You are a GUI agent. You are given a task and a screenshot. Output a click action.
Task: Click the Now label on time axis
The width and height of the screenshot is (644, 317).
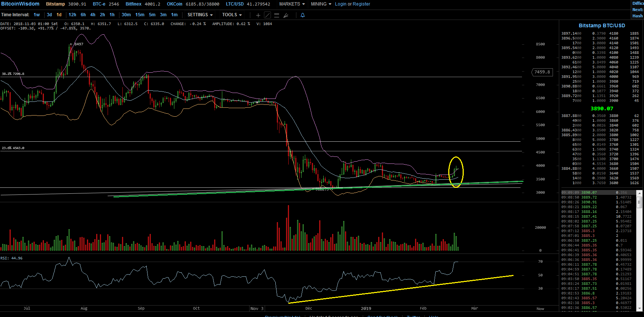[540, 309]
